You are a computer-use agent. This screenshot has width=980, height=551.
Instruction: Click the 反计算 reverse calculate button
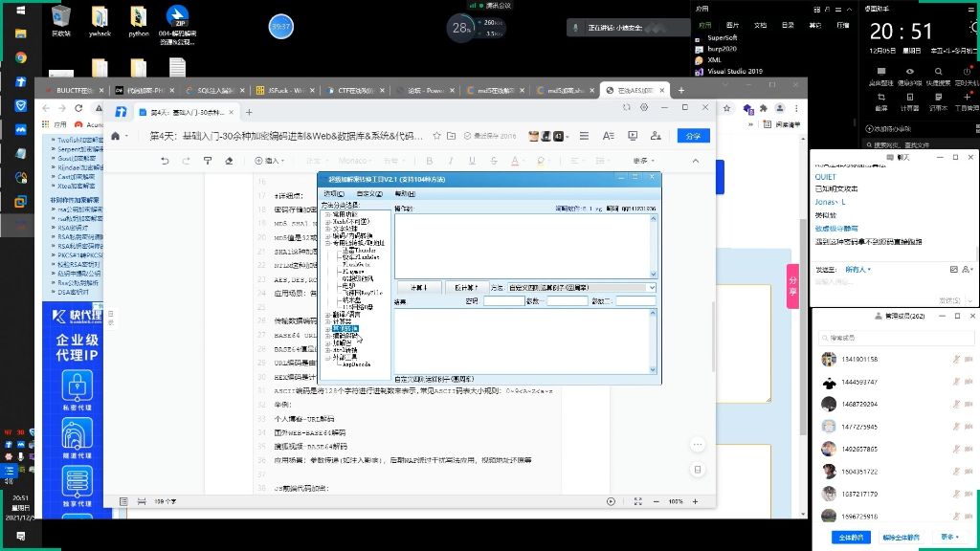[466, 287]
